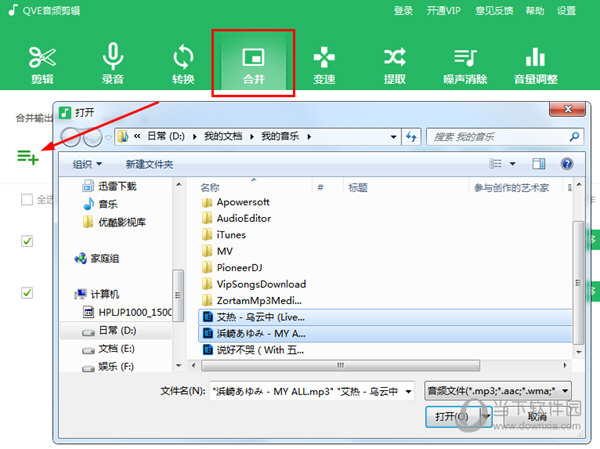Screen dimensions: 600x449
Task: Click 开通VIP in the top bar
Action: 443,10
